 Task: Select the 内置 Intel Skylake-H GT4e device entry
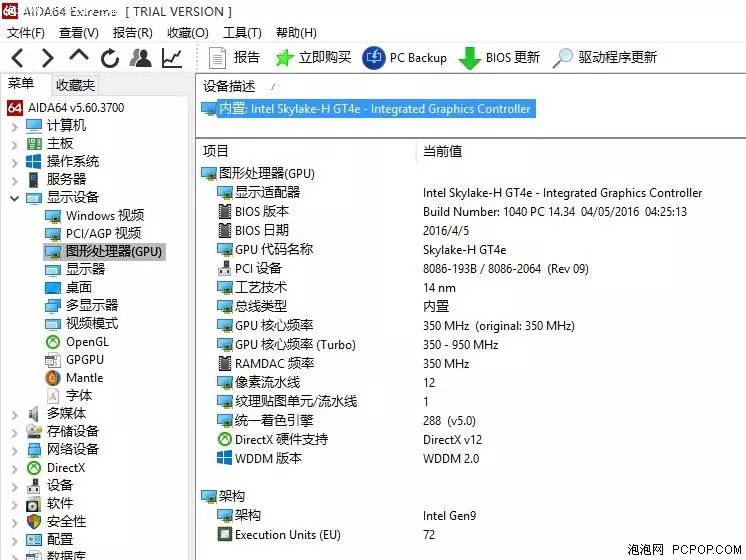368,108
